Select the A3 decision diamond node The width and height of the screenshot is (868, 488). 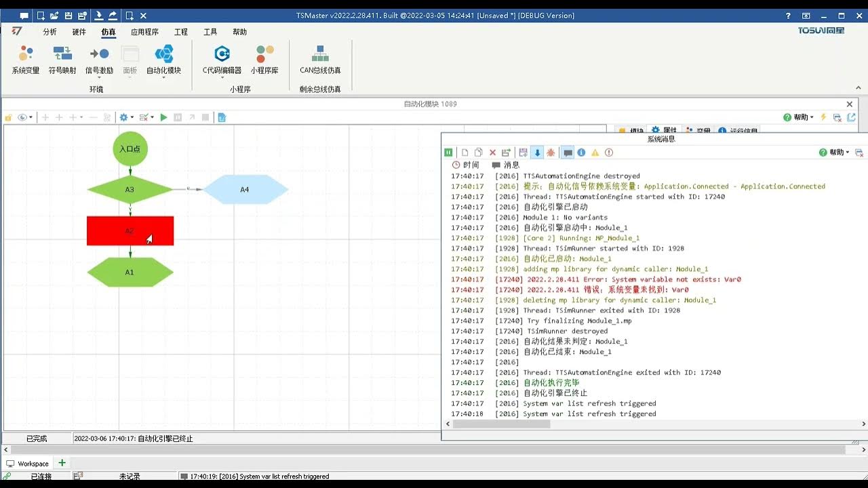130,190
